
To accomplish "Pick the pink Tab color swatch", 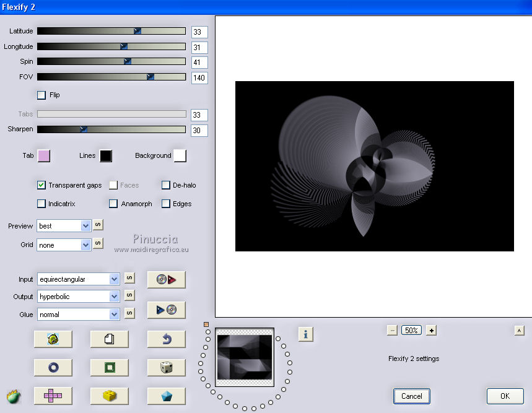I will coord(44,155).
